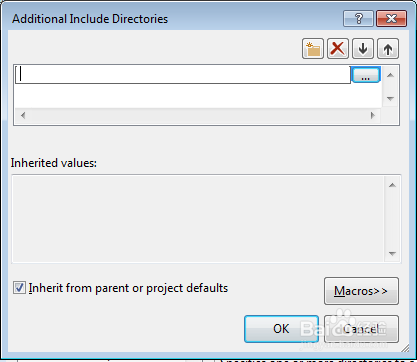Click inside the Inherited values box

pos(198,219)
